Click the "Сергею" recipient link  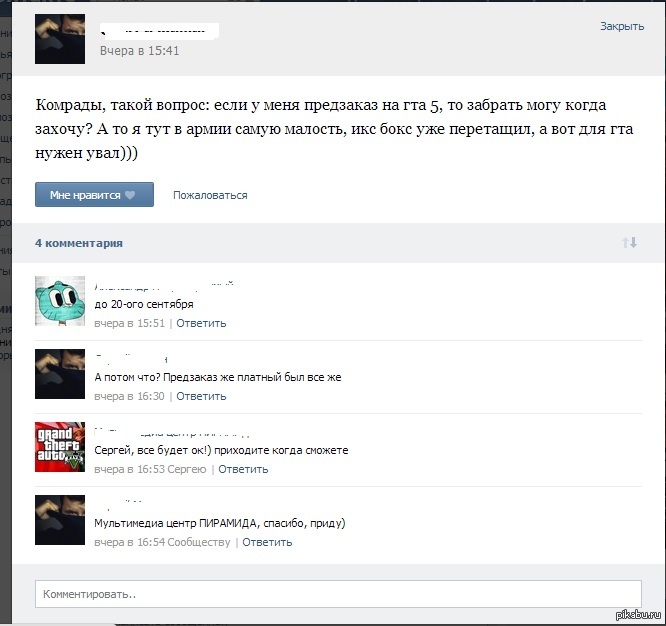click(x=187, y=469)
